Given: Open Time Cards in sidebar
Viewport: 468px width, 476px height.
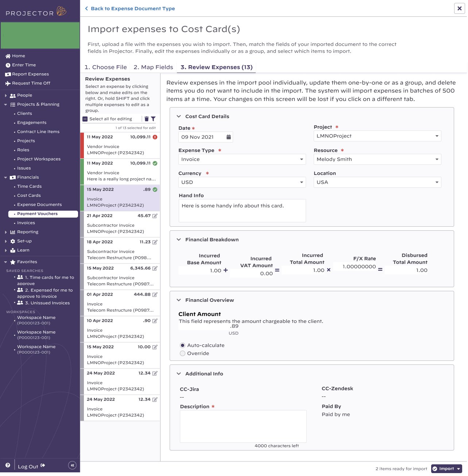Looking at the screenshot, I should (x=29, y=187).
